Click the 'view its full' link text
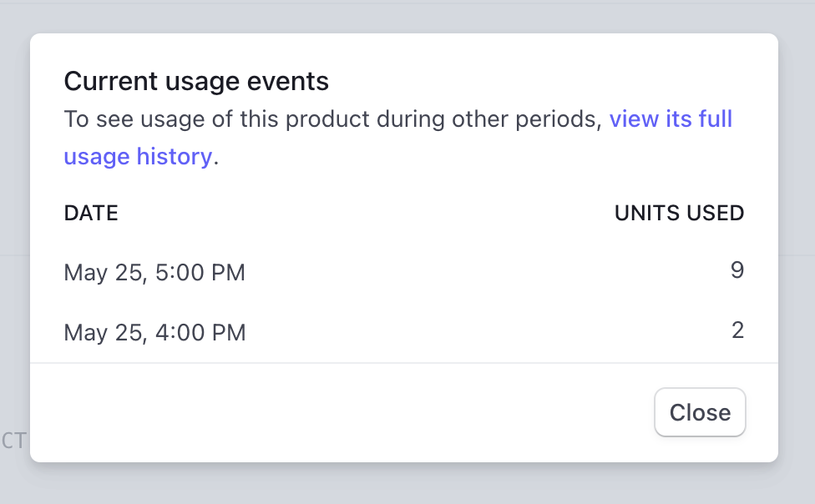 point(671,118)
